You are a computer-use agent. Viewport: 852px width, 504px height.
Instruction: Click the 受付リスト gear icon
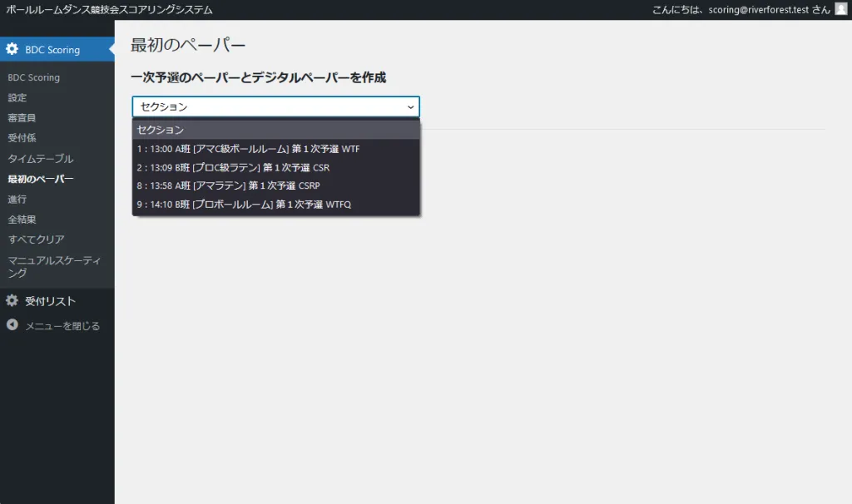click(12, 301)
